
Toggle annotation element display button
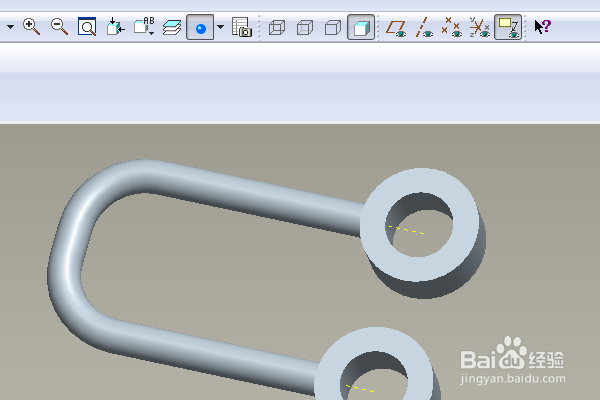point(508,27)
